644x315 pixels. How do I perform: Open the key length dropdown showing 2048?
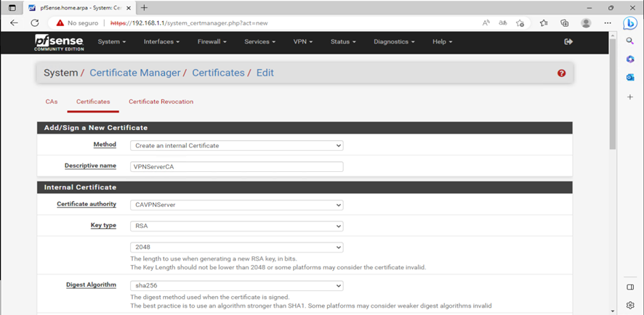pos(236,247)
